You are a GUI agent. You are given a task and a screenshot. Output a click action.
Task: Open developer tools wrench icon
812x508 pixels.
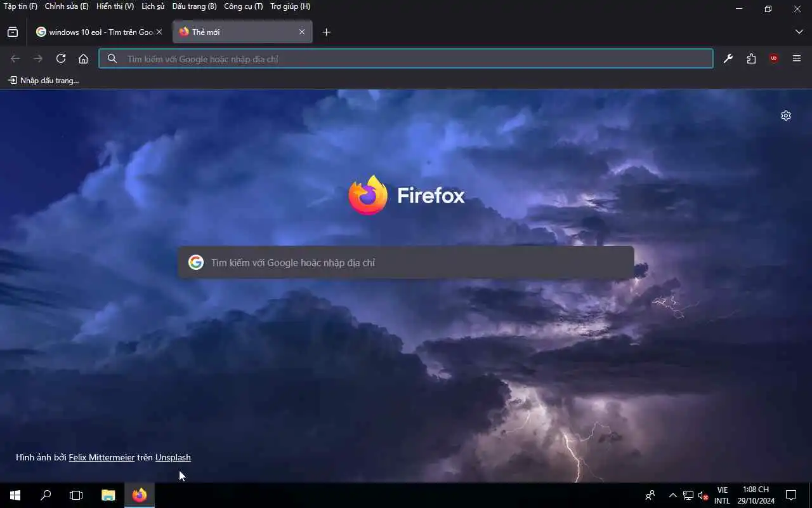pos(728,59)
